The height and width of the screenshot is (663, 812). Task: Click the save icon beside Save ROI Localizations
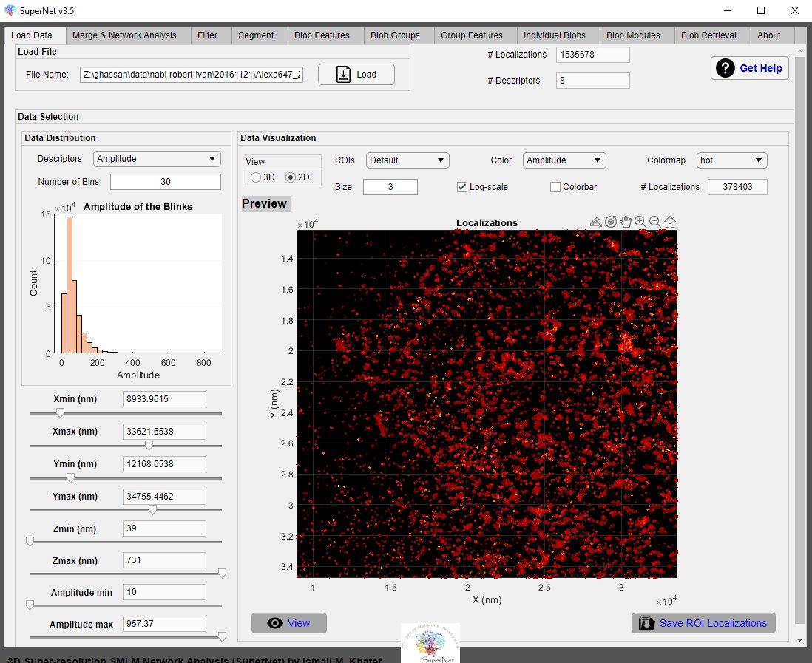(x=646, y=623)
